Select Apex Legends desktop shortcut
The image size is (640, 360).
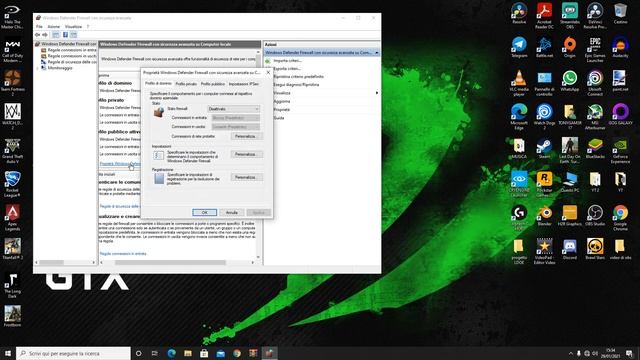[x=12, y=218]
